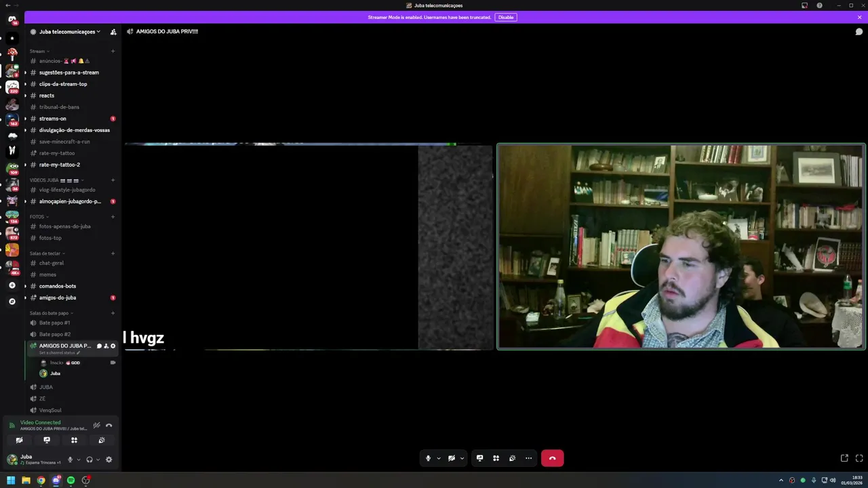Image resolution: width=868 pixels, height=488 pixels.
Task: Open Discord direct messages home icon
Action: click(x=12, y=20)
